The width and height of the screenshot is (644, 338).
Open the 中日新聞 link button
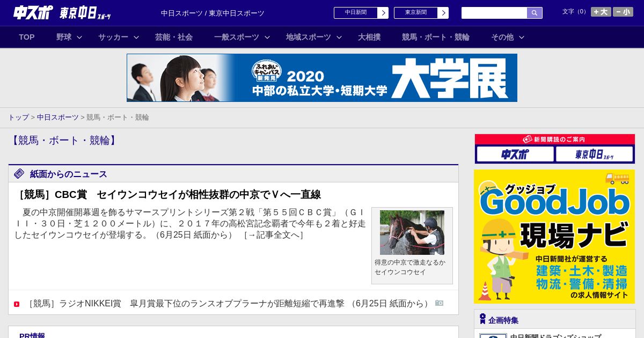click(x=356, y=13)
